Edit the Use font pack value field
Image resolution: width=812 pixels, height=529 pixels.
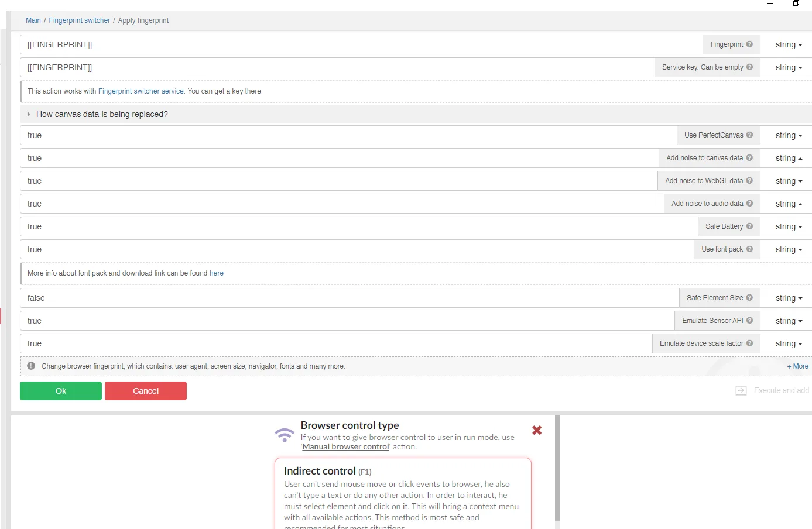[x=357, y=249]
